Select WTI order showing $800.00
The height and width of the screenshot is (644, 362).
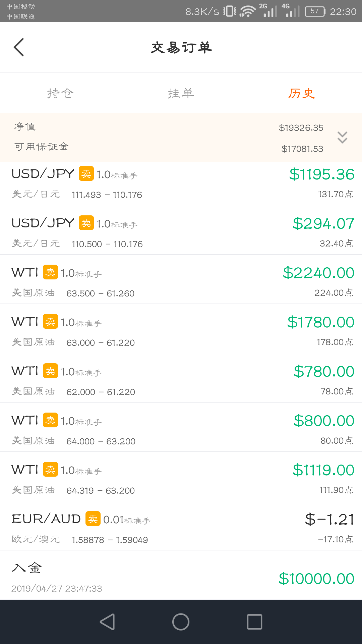pos(181,427)
